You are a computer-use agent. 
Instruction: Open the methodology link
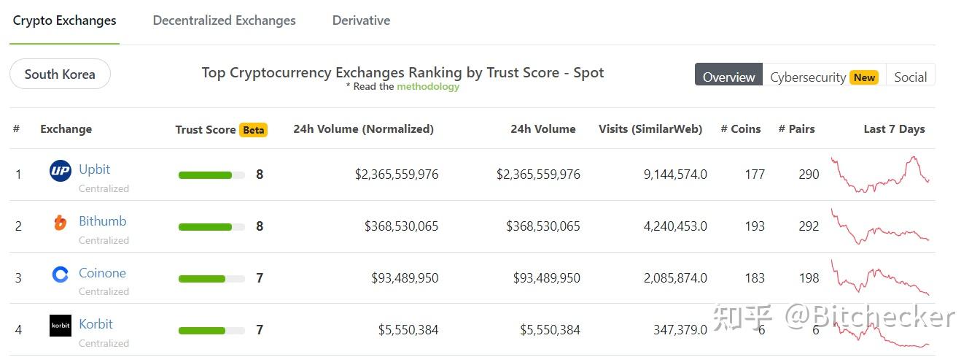(428, 86)
